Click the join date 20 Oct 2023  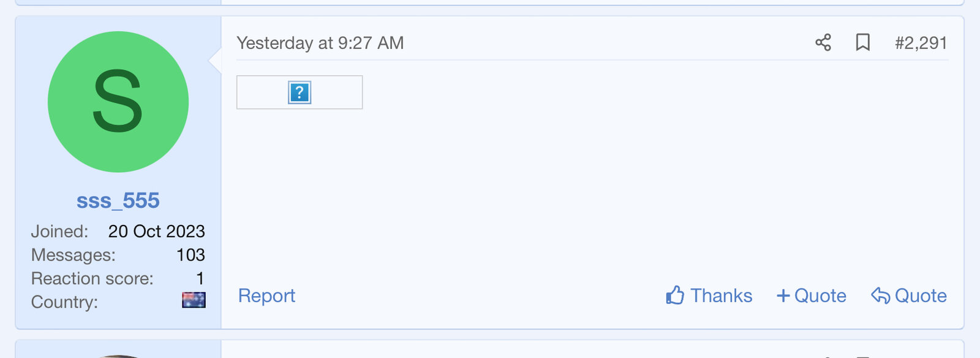click(x=156, y=231)
